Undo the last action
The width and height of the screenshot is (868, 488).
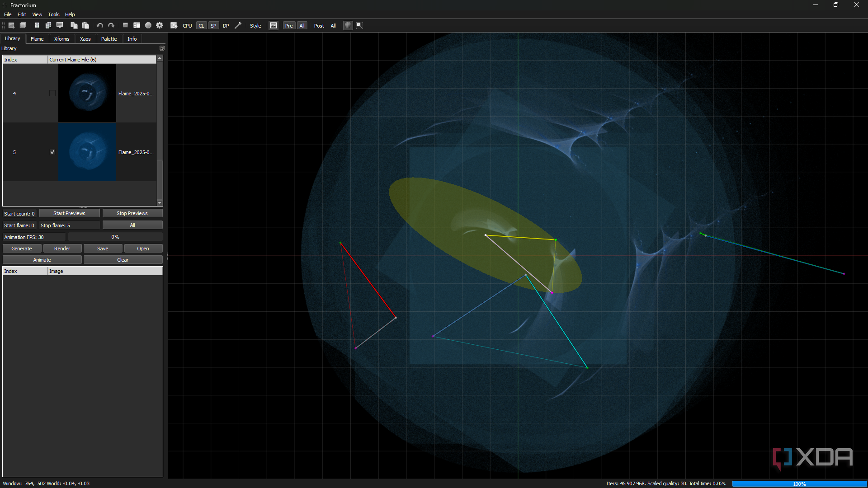point(99,25)
